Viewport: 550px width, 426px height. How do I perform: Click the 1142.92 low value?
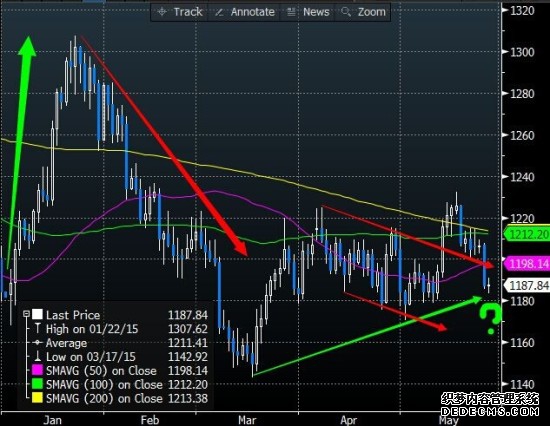pyautogui.click(x=188, y=357)
